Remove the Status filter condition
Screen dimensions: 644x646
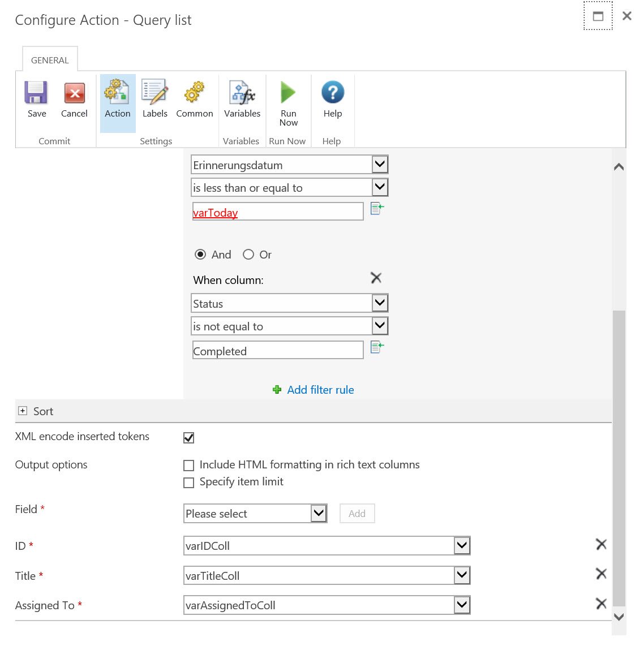(x=376, y=278)
